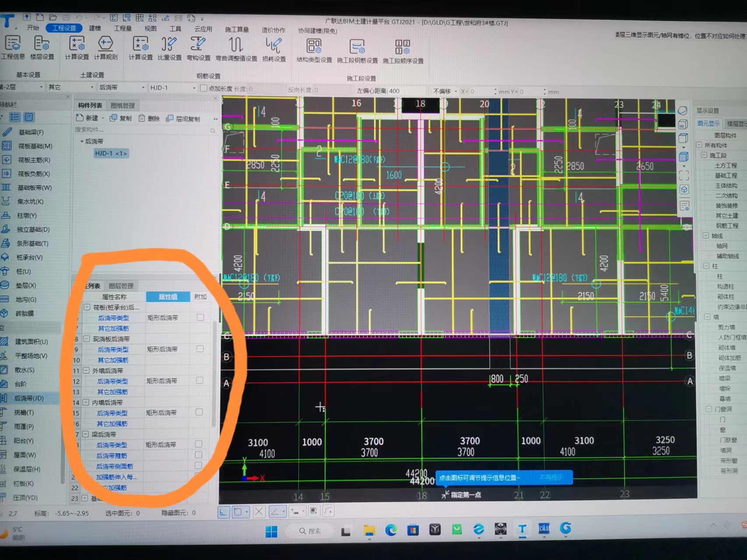
Task: Check 附加 box for 外墙 后浇带类型 row
Action: pos(200,380)
